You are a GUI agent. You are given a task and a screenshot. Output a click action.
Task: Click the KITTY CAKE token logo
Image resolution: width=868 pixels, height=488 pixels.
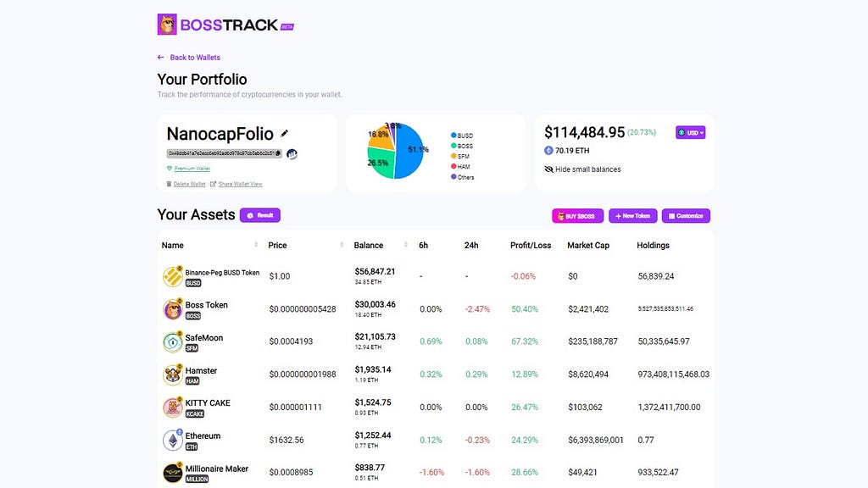click(x=173, y=407)
